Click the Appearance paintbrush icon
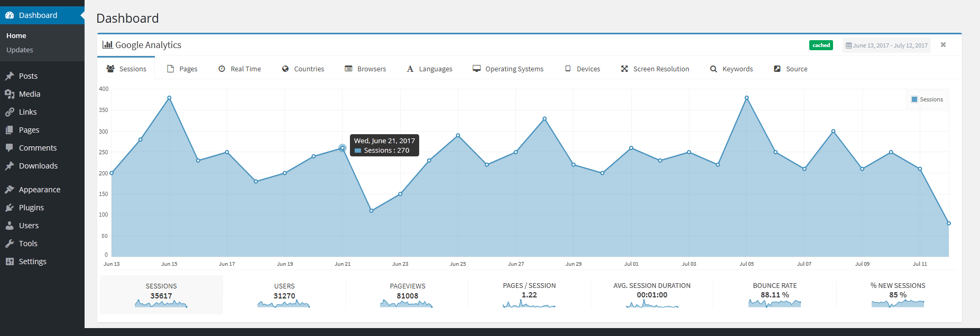The image size is (980, 336). tap(10, 190)
